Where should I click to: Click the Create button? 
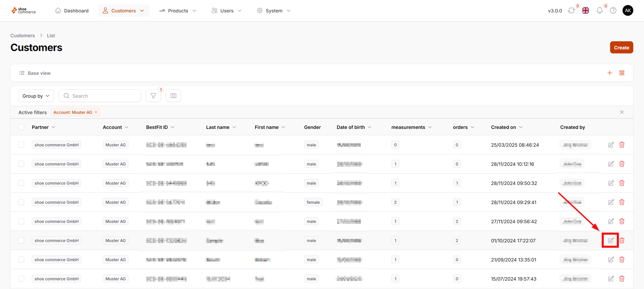pyautogui.click(x=621, y=47)
